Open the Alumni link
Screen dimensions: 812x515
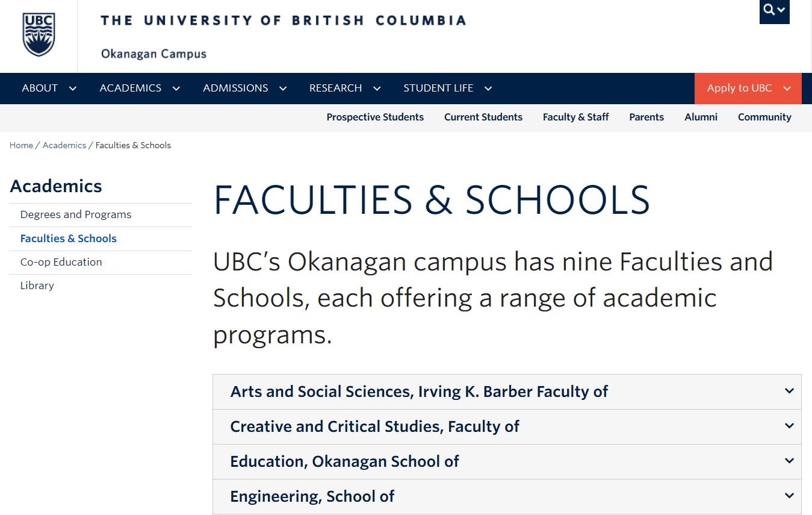click(x=701, y=117)
